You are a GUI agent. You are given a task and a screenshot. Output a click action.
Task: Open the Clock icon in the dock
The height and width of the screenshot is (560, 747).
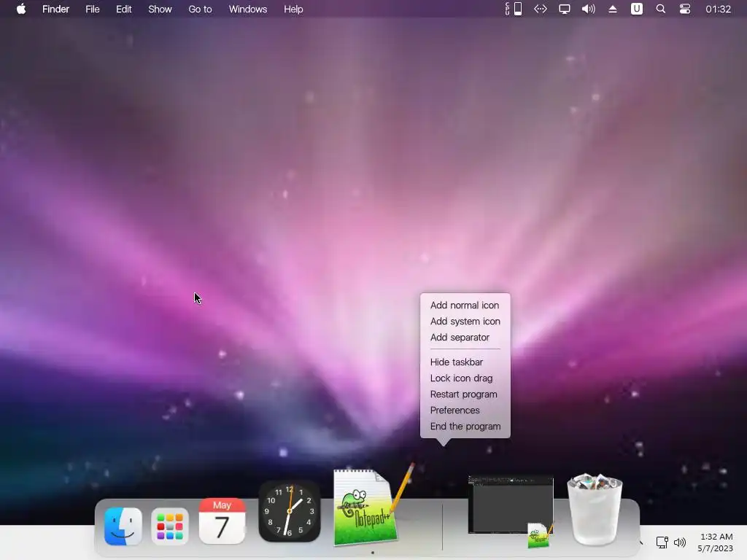point(289,511)
